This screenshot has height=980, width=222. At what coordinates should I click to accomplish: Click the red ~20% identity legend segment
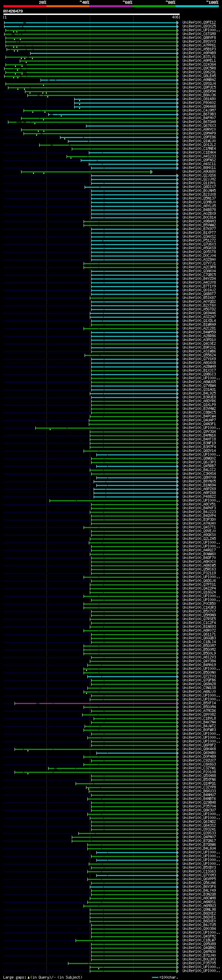click(x=25, y=6)
